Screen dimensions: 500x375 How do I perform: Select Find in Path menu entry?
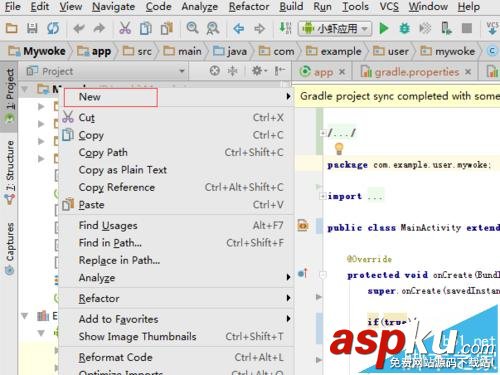click(x=177, y=243)
